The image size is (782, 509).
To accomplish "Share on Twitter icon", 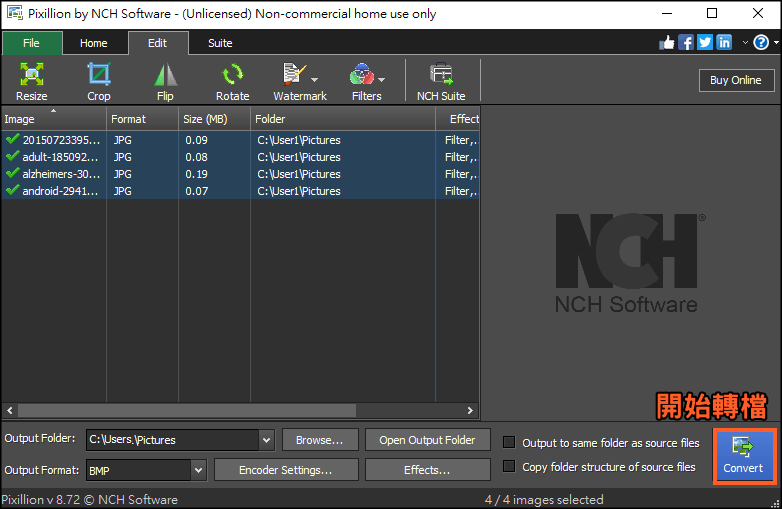I will pos(705,43).
